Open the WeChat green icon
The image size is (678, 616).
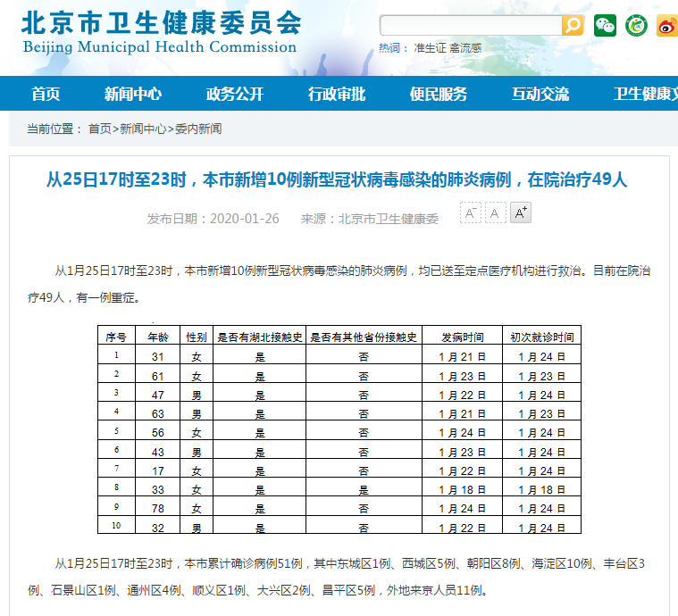click(x=605, y=26)
